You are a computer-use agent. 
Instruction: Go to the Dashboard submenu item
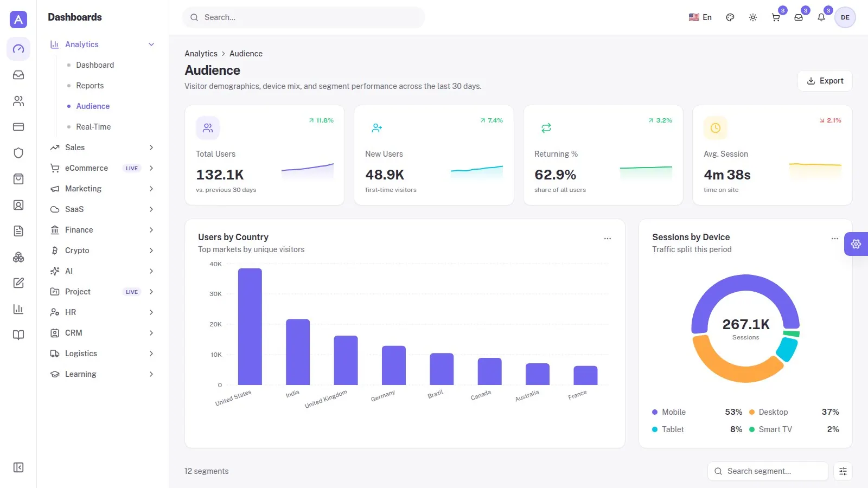[95, 65]
